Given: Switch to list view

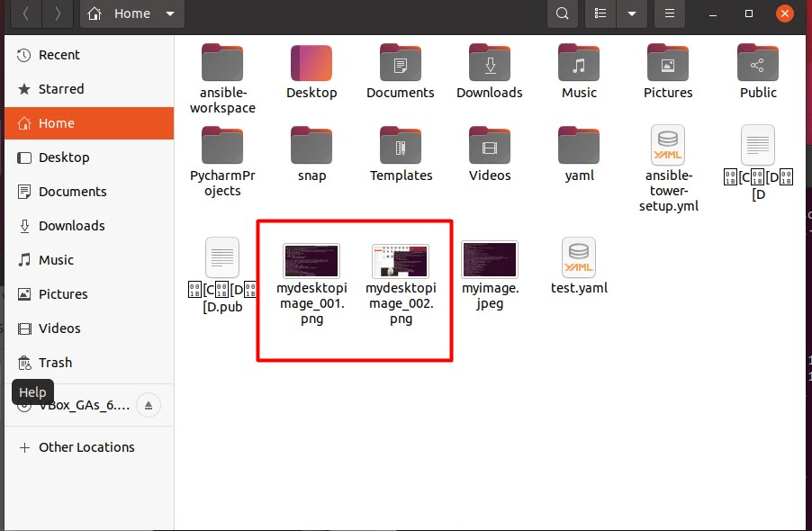Looking at the screenshot, I should [600, 13].
